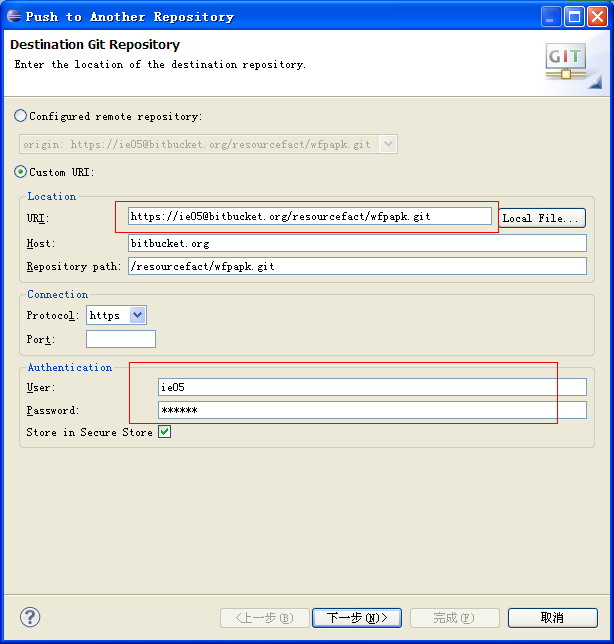Toggle Store in Secure Store checkbox
614x644 pixels.
coord(165,432)
